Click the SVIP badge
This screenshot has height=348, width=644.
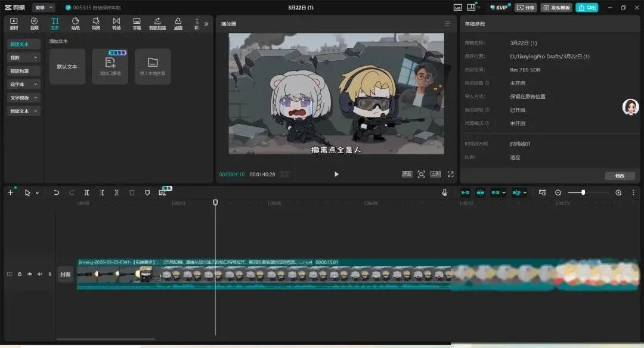(500, 7)
